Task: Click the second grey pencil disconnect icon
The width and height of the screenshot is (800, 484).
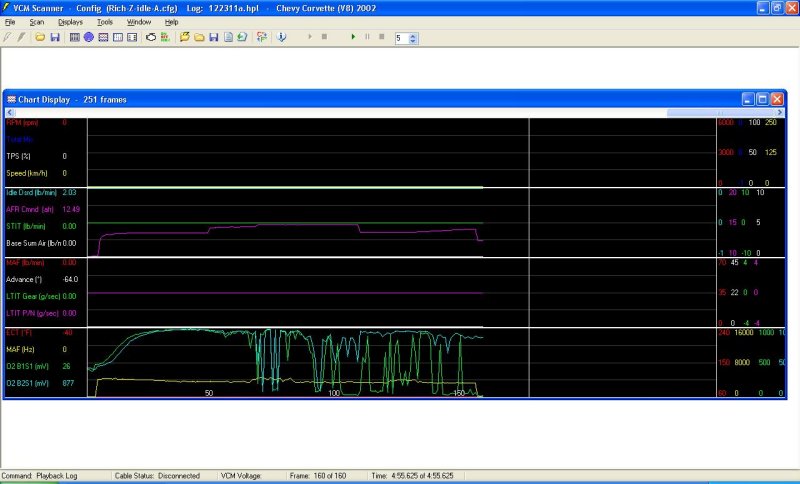Action: click(21, 37)
